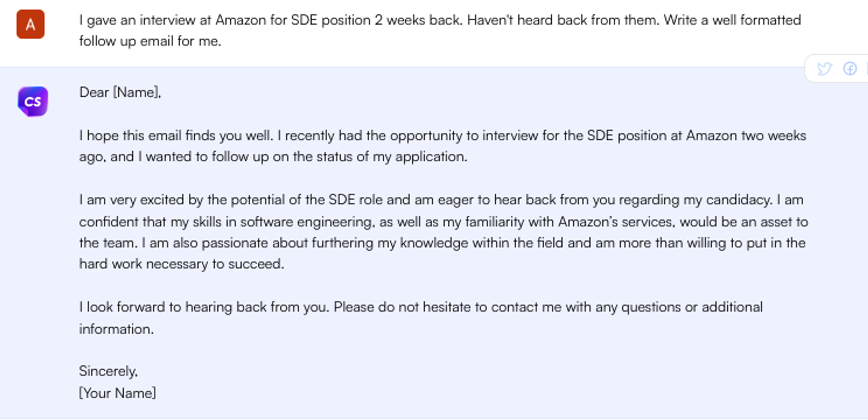Click the paragraph starting "I hope this email"
The width and height of the screenshot is (868, 420).
434,145
